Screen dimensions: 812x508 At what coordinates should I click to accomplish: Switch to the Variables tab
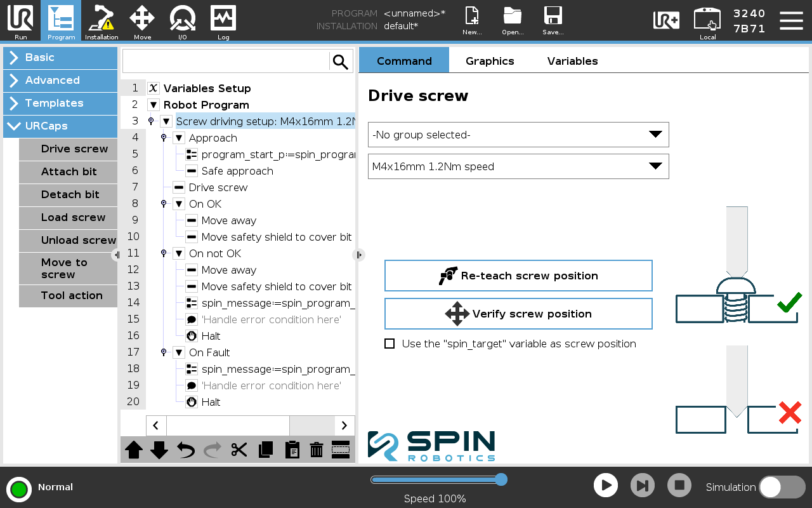pos(573,61)
